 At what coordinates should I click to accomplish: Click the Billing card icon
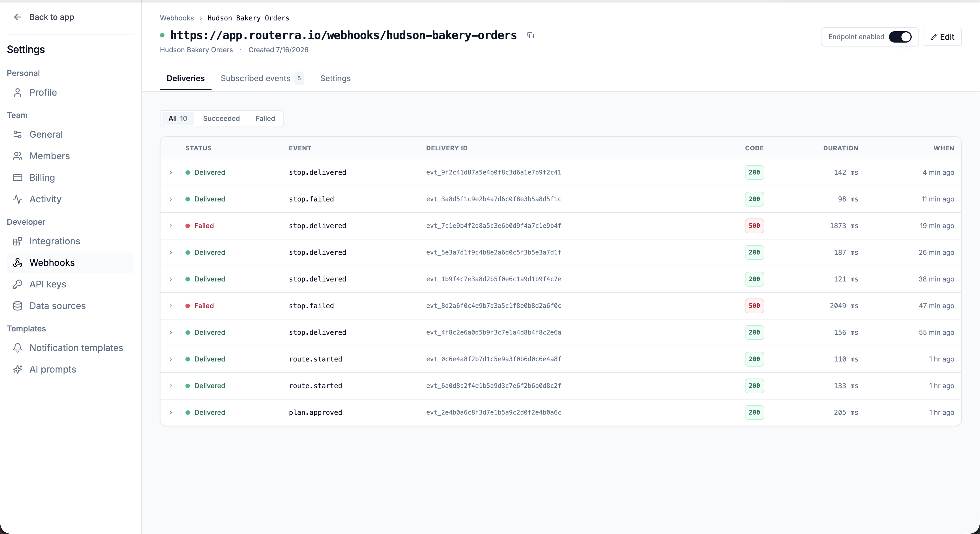coord(18,178)
